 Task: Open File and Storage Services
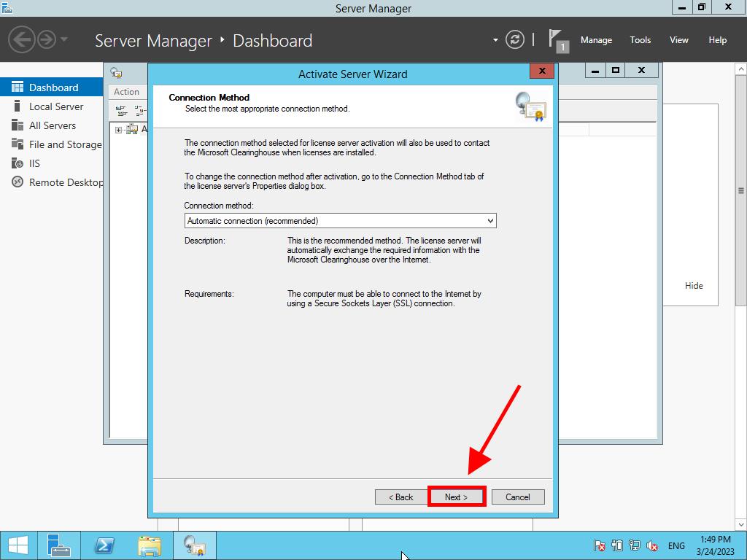point(52,144)
